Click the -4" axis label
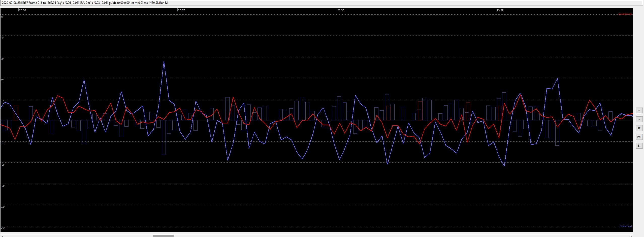The image size is (644, 237). tap(3, 207)
